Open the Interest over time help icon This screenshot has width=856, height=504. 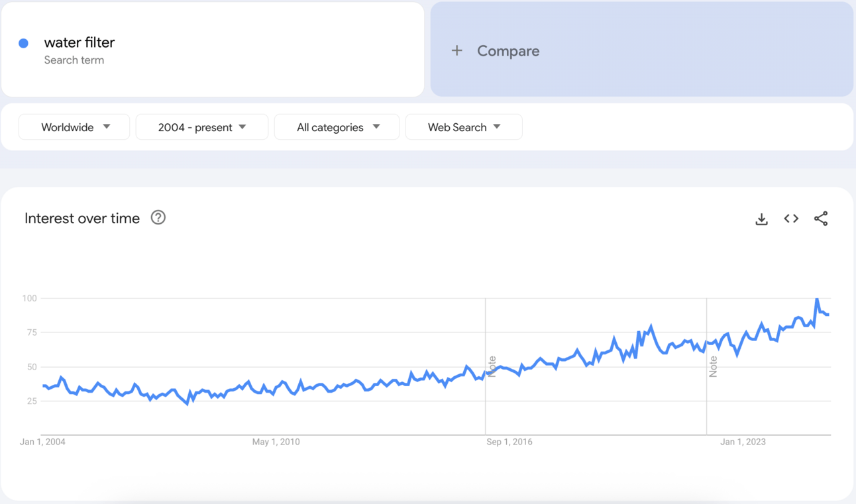pos(158,218)
